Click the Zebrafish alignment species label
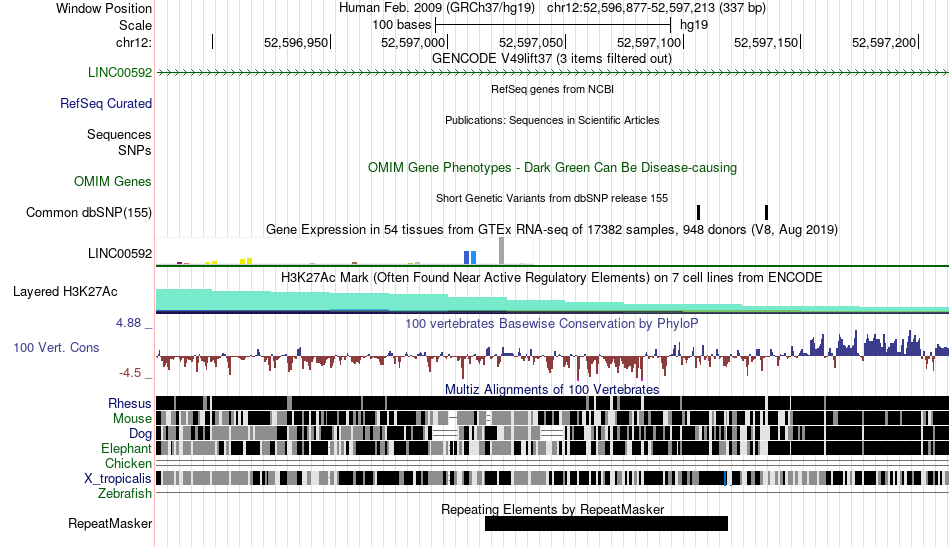 point(125,494)
